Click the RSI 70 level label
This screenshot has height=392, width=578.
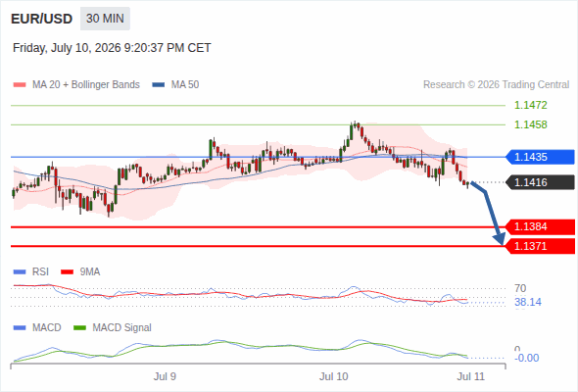pyautogui.click(x=520, y=288)
